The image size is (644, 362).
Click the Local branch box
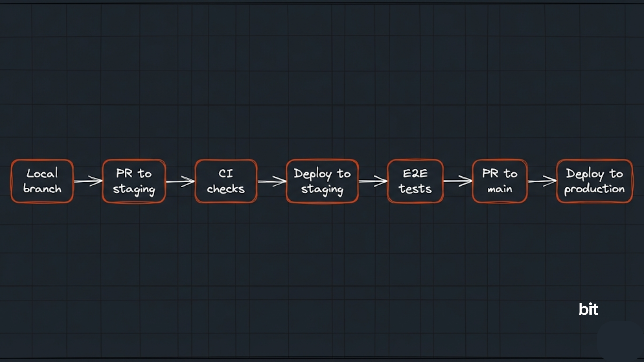point(42,181)
